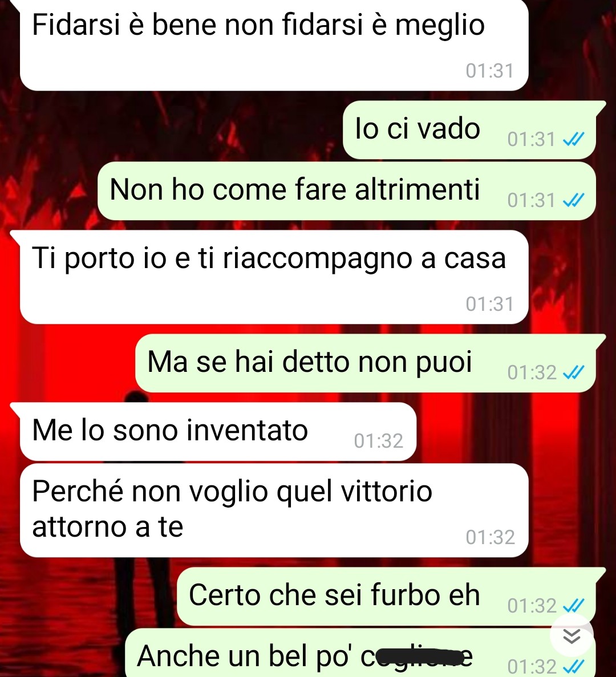Tap the last message starting "Anche un bel po'"
The image size is (616, 677).
pyautogui.click(x=360, y=653)
